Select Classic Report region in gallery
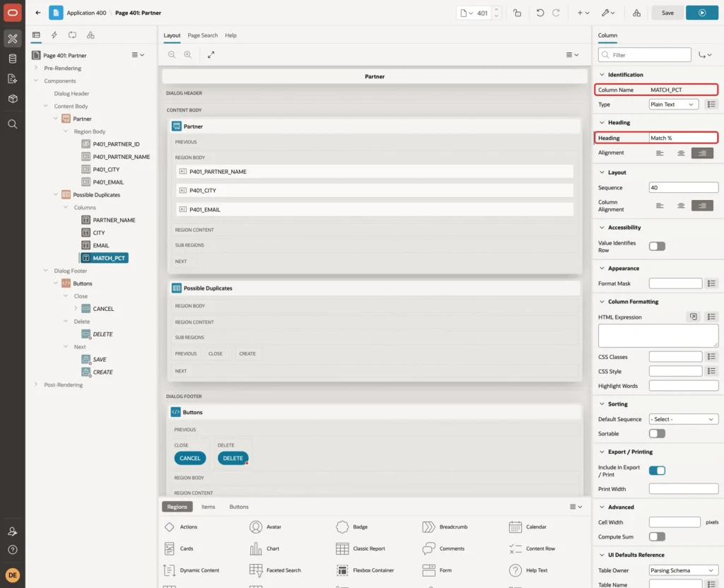This screenshot has width=724, height=588. [361, 548]
